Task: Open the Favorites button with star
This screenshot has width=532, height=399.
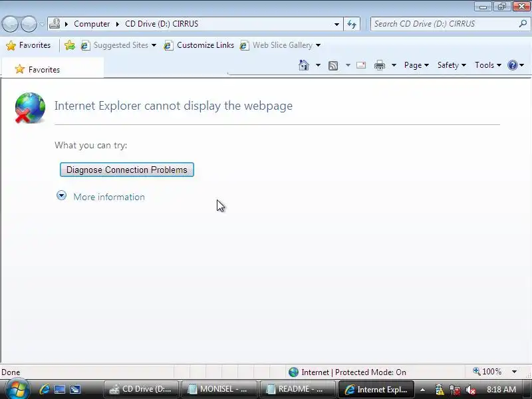Action: 29,45
